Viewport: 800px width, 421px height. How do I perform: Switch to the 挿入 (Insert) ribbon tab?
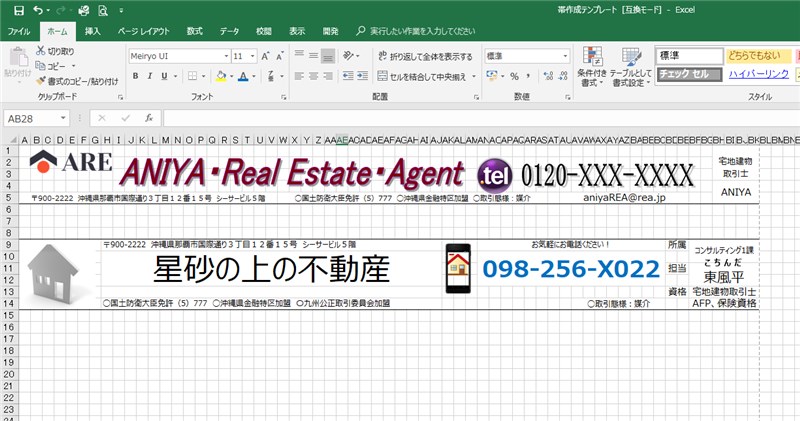point(92,32)
